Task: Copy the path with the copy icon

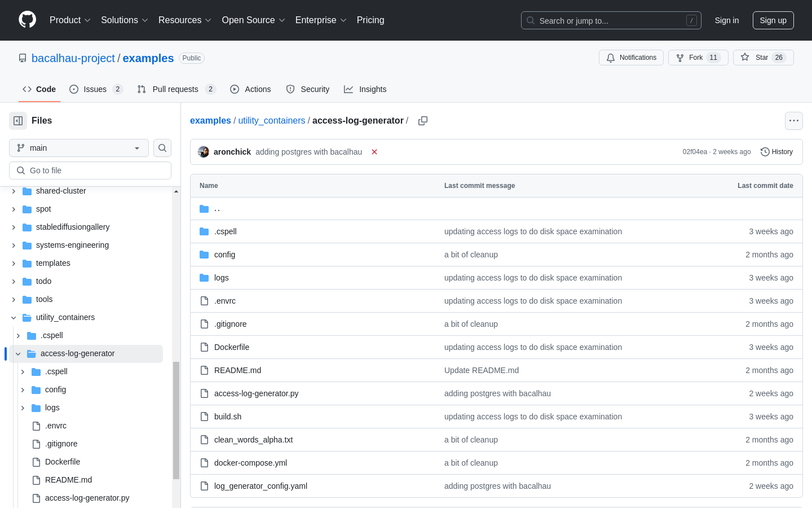Action: 423,121
